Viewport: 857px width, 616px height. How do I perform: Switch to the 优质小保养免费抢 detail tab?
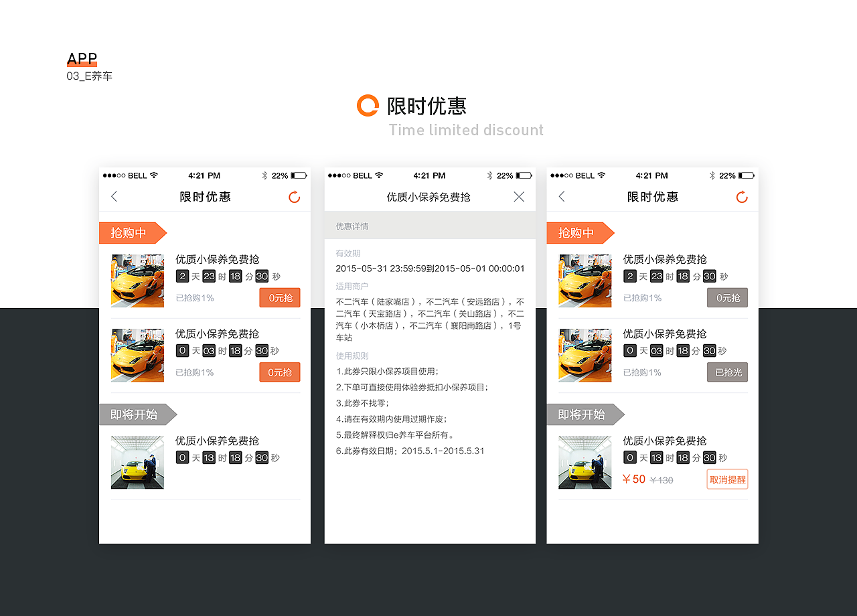[428, 196]
